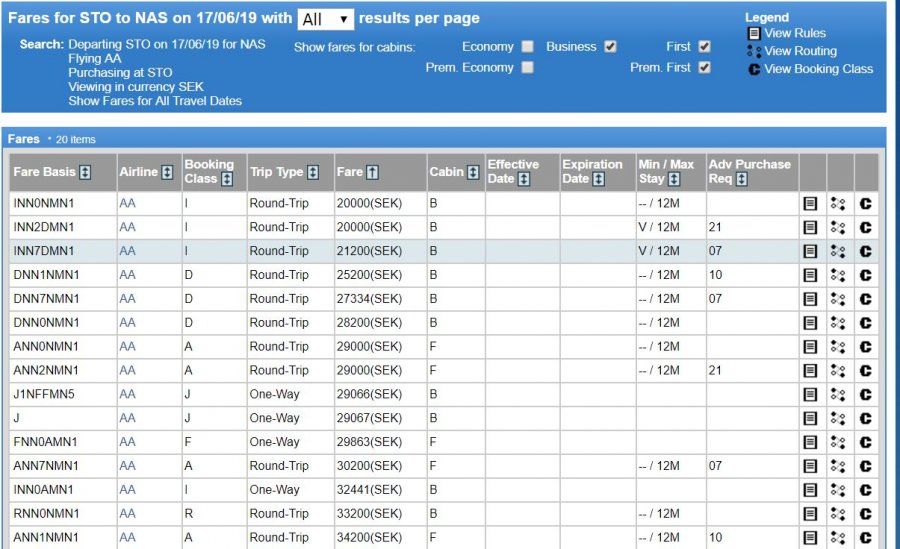
Task: Open the results per page dropdown
Action: coord(326,19)
